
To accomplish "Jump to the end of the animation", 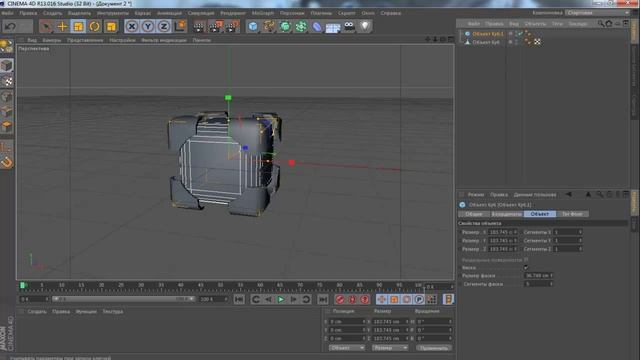I will tap(322, 300).
